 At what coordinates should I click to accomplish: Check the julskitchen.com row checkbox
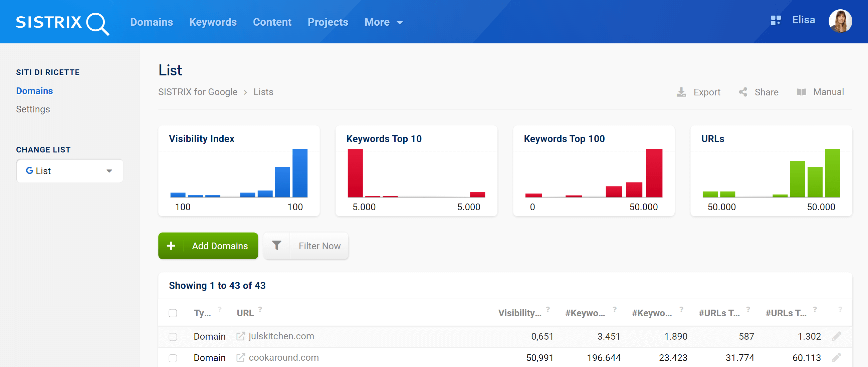point(173,336)
